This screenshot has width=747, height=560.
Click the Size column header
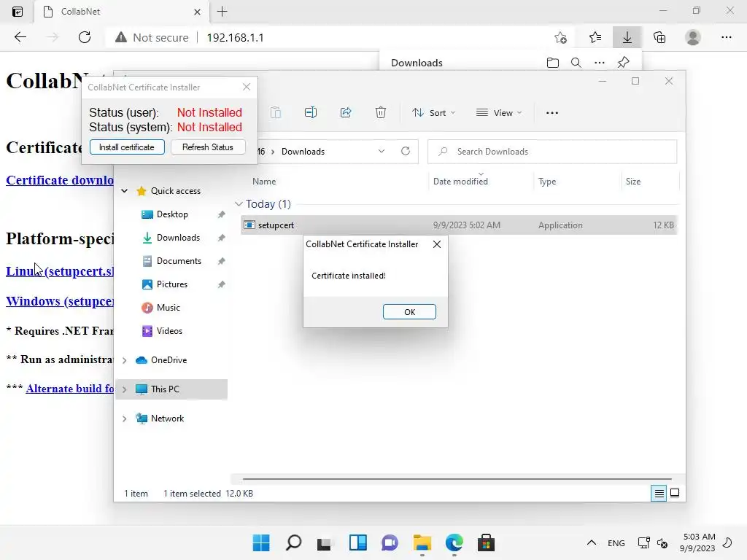[x=632, y=182]
